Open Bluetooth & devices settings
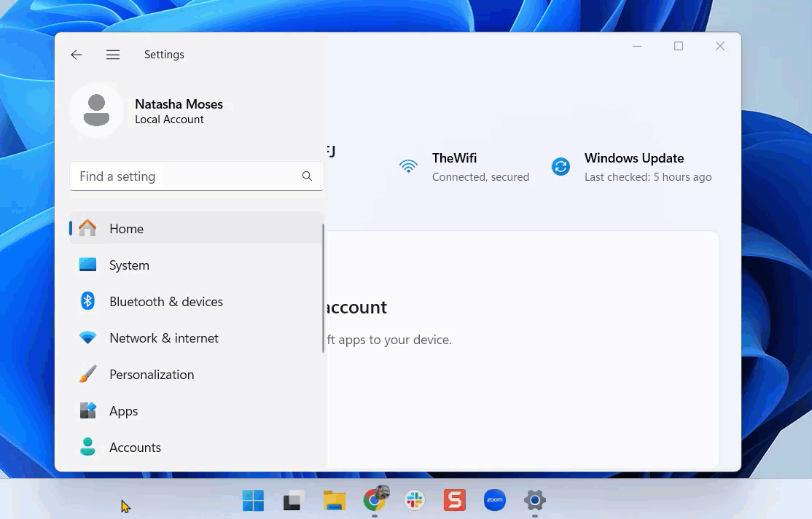Viewport: 812px width, 519px height. point(197,301)
